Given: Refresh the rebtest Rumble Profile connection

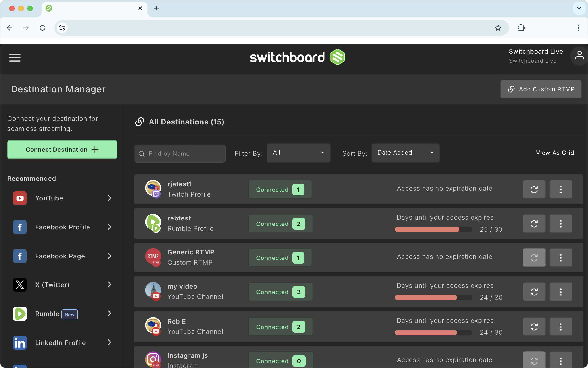Looking at the screenshot, I should coord(534,224).
